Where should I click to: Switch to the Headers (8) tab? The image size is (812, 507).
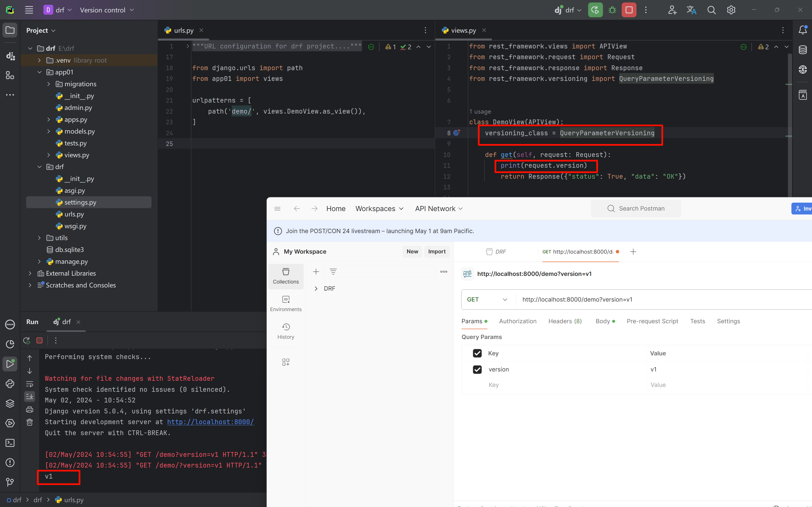[565, 321]
